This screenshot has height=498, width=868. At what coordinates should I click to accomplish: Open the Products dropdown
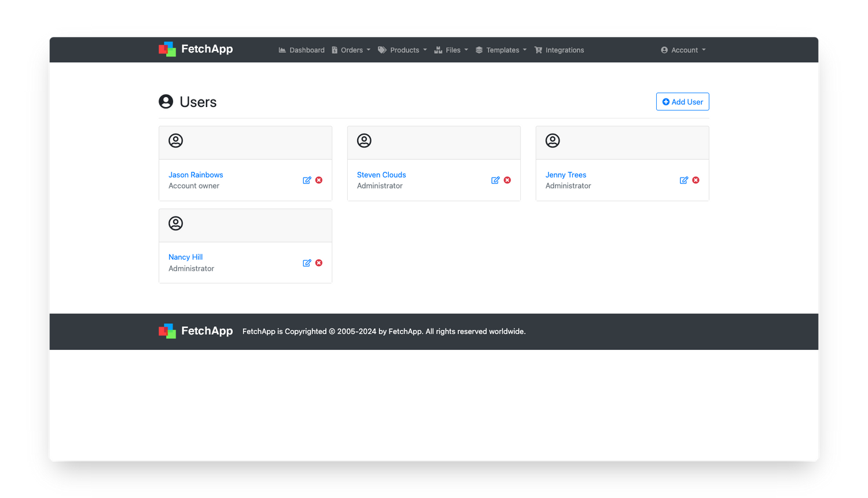coord(403,50)
